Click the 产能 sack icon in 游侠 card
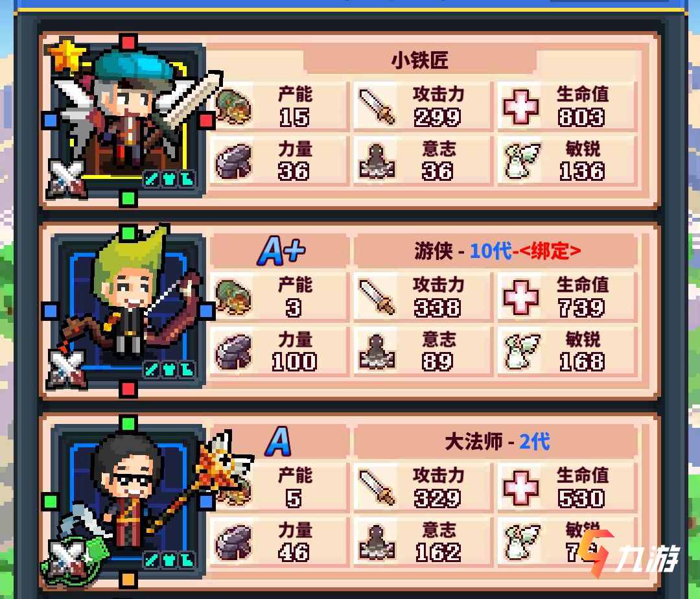 click(233, 297)
